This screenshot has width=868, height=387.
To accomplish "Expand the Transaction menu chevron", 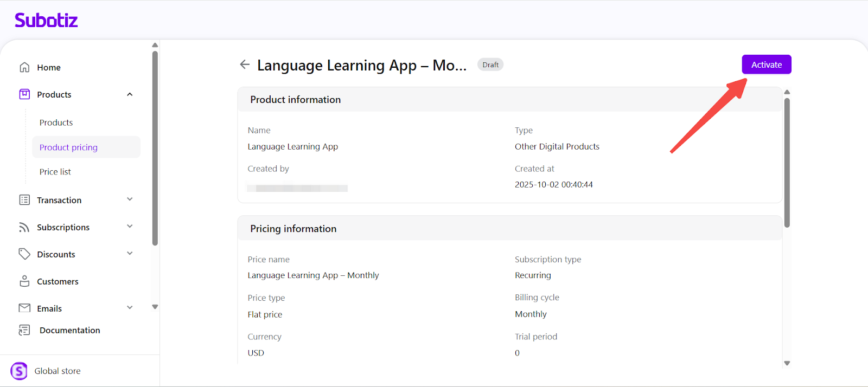I will click(x=130, y=199).
